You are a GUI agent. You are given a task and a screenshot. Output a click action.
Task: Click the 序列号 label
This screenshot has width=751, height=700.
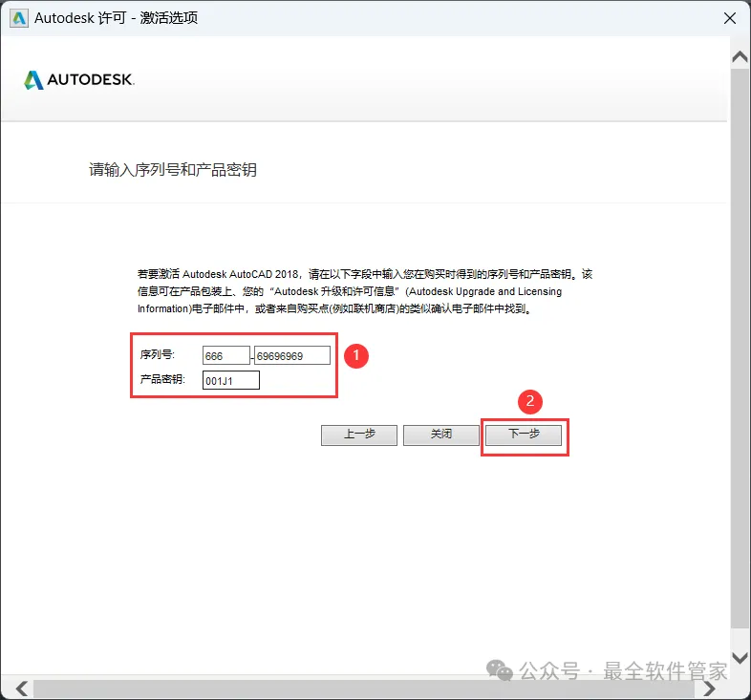point(157,355)
